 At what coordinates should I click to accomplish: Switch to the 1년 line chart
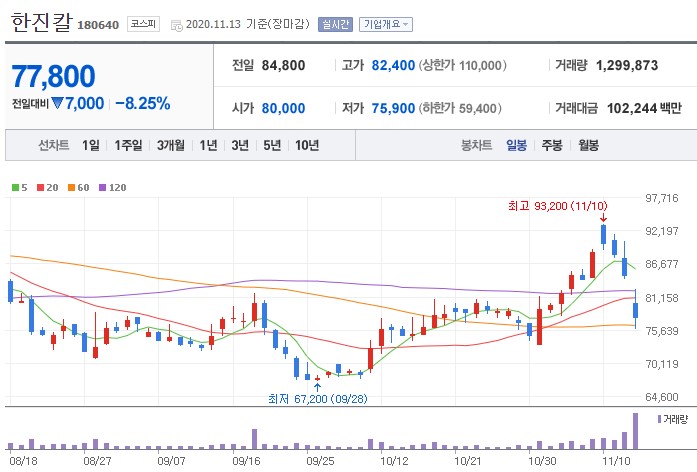[x=208, y=145]
